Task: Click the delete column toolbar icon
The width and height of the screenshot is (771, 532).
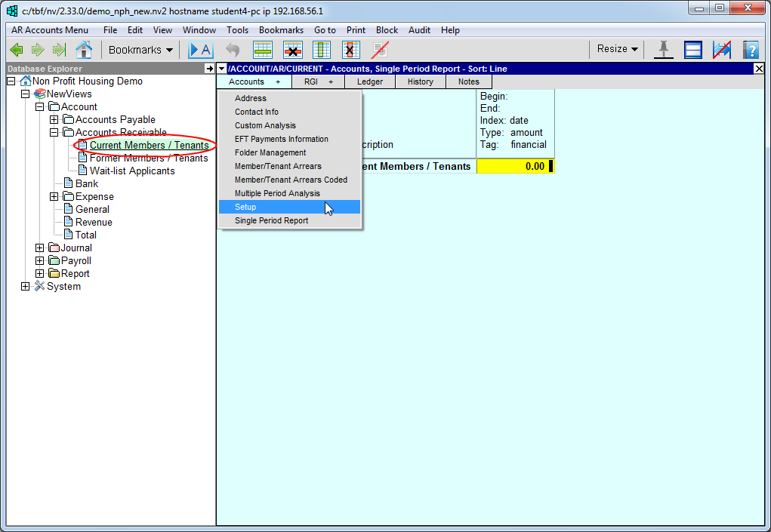Action: [x=350, y=50]
